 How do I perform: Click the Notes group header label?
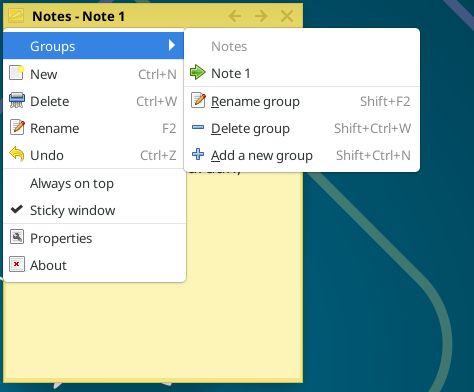point(229,46)
